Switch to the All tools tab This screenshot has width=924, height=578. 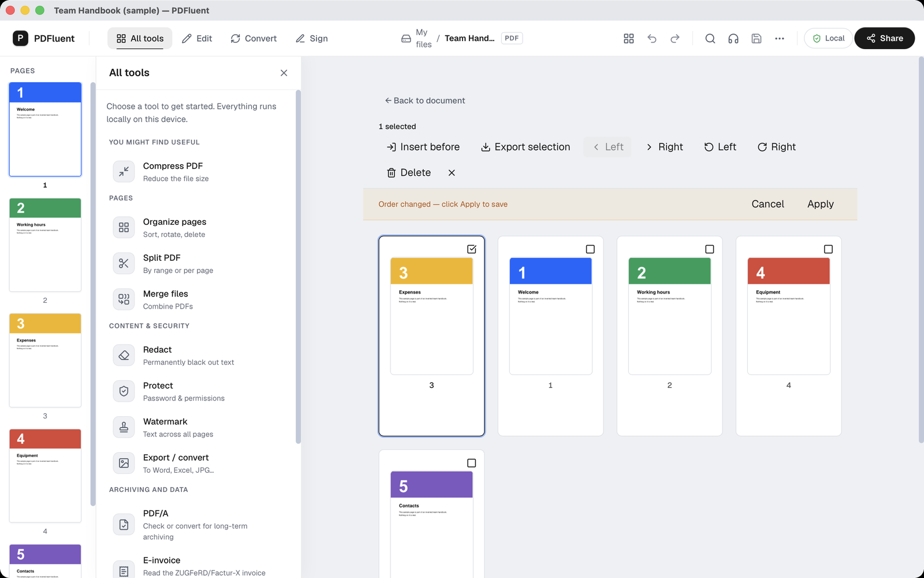point(140,38)
